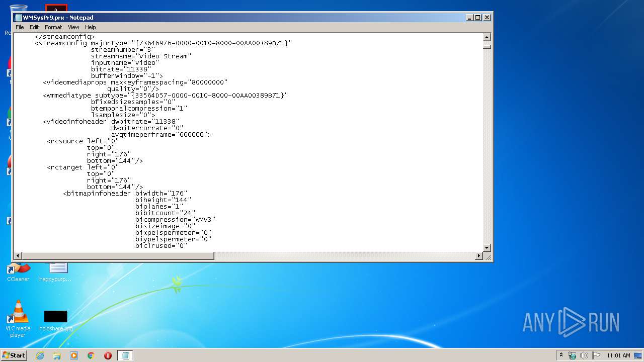Image resolution: width=644 pixels, height=362 pixels.
Task: Open the Edit menu
Action: click(x=34, y=27)
